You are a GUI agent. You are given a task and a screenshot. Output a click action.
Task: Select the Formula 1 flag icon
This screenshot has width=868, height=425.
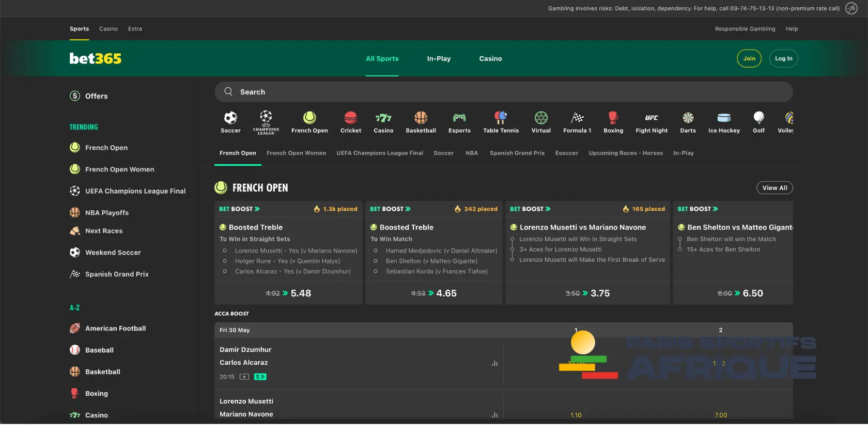coord(577,118)
